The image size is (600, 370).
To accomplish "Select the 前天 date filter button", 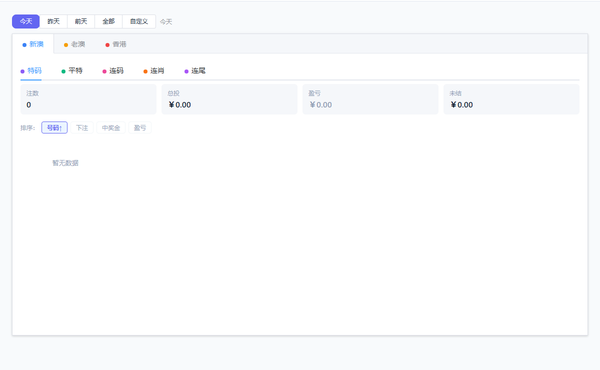I will [x=81, y=21].
